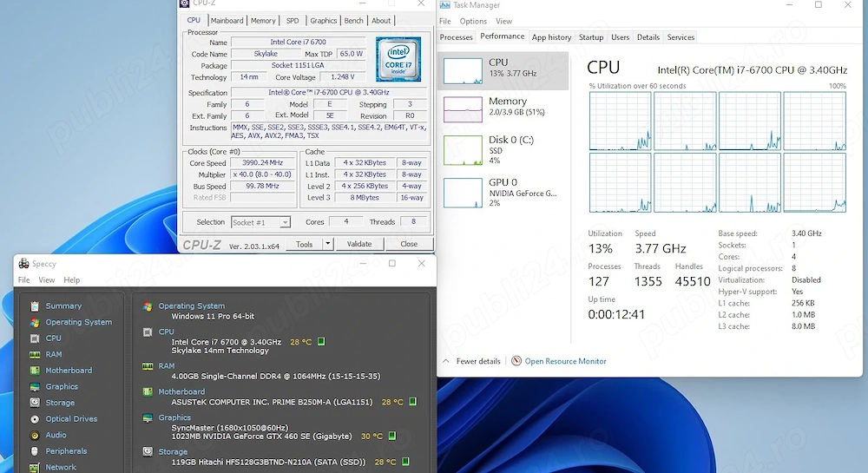Open File menu in Task Manager
Viewport: 868px width, 473px height.
(445, 21)
